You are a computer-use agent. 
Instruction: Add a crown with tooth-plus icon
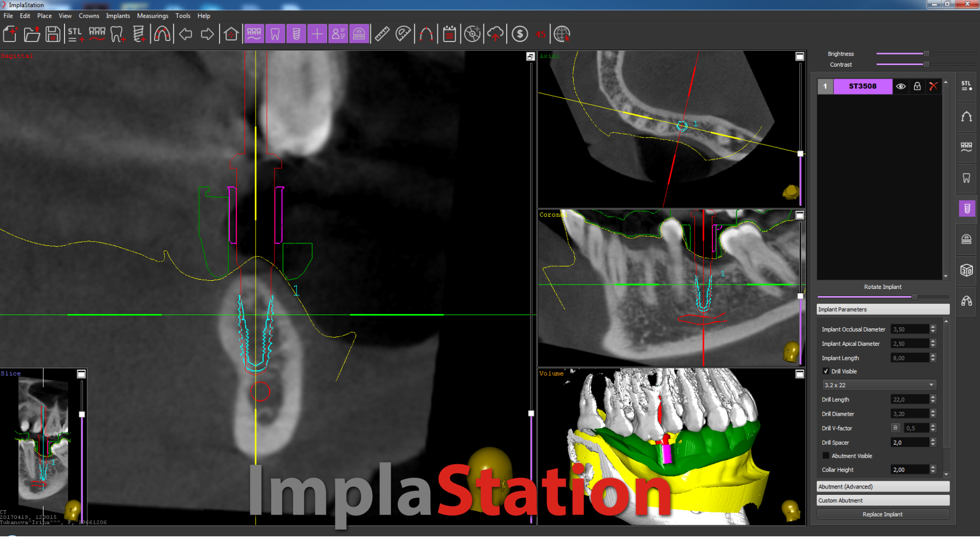tap(118, 34)
